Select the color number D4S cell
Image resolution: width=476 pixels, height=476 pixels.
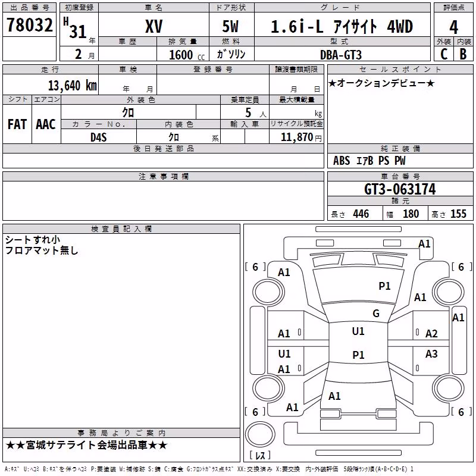pos(99,137)
